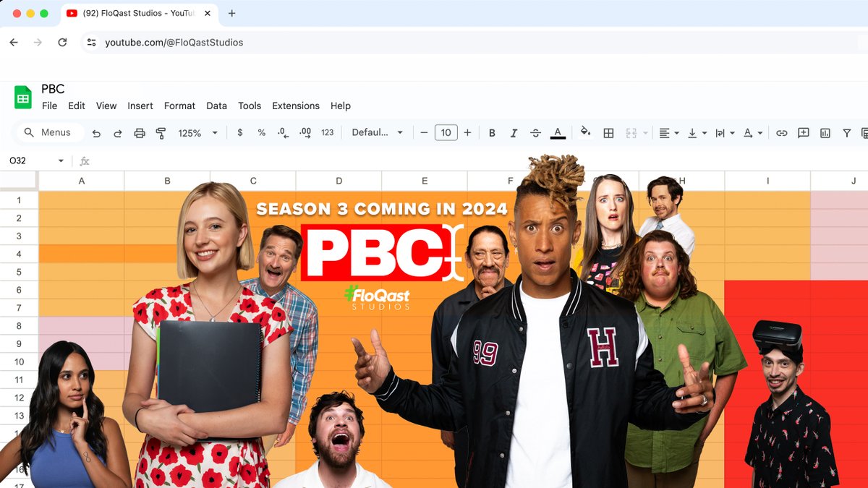Expand the name box dropdown arrow
868x488 pixels.
(x=61, y=161)
